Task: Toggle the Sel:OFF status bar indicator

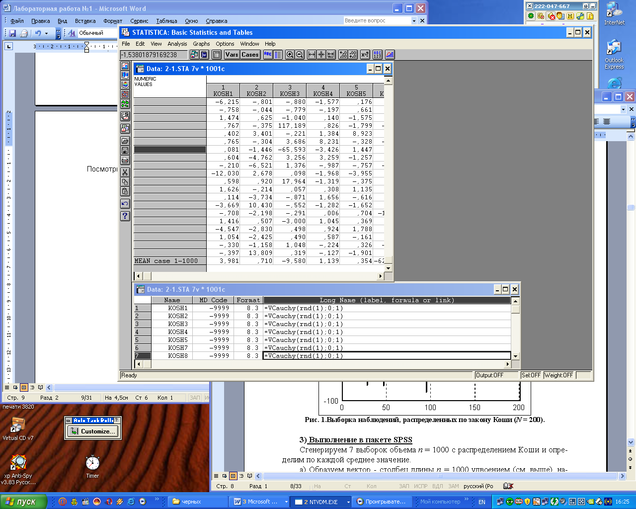Action: [x=530, y=375]
